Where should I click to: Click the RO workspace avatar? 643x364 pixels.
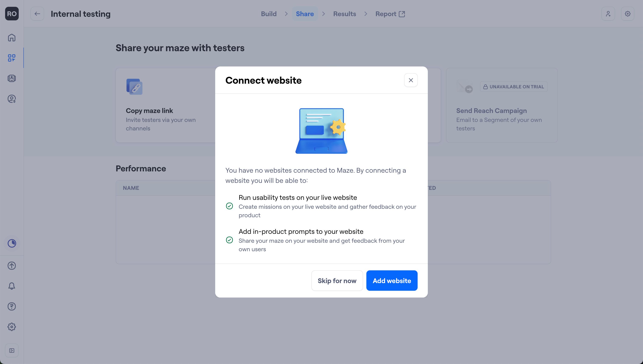[x=12, y=14]
